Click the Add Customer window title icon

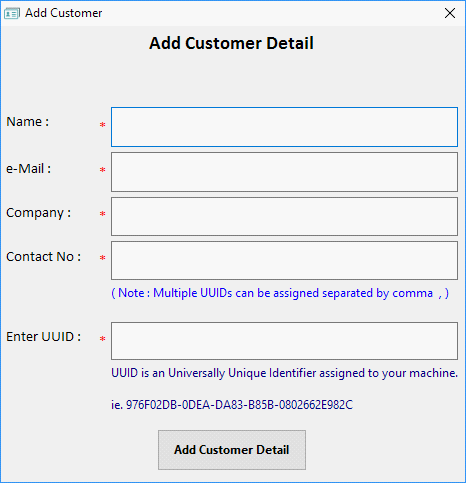[x=12, y=13]
